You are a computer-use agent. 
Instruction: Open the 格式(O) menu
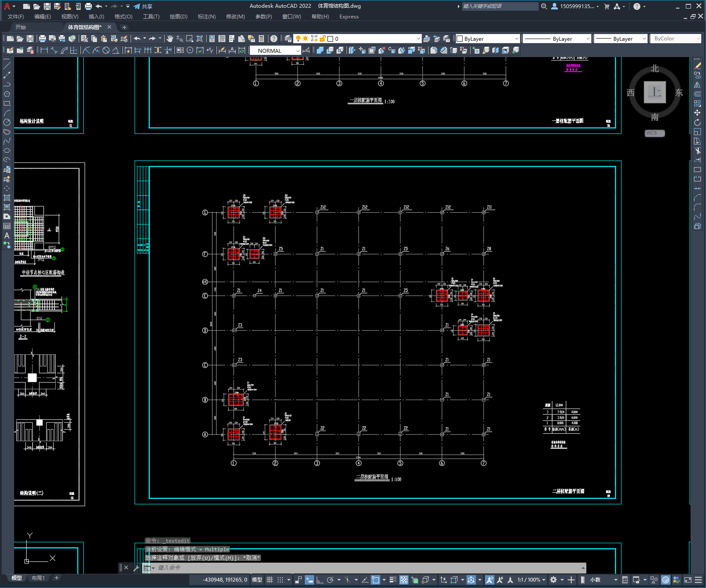coord(123,17)
